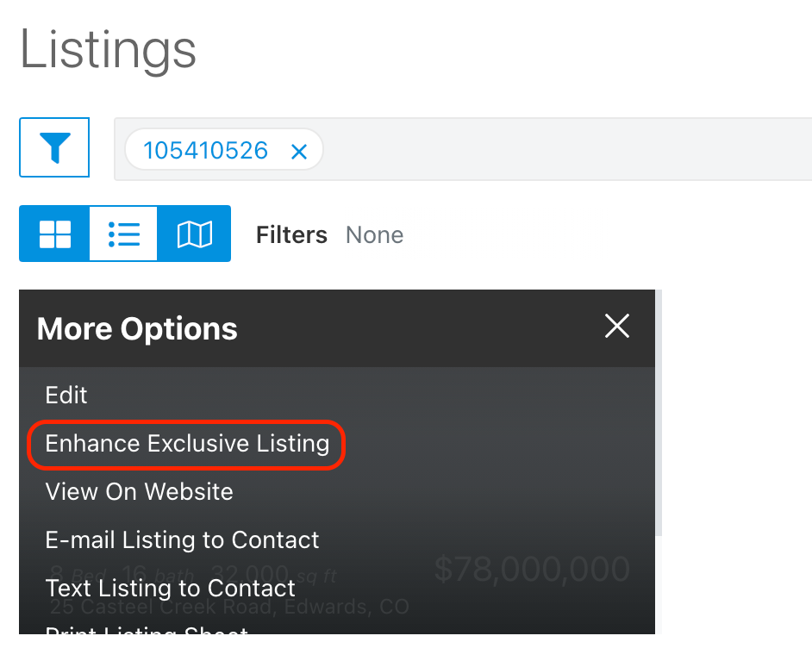This screenshot has height=667, width=812.
Task: Switch to grid view
Action: (x=55, y=234)
